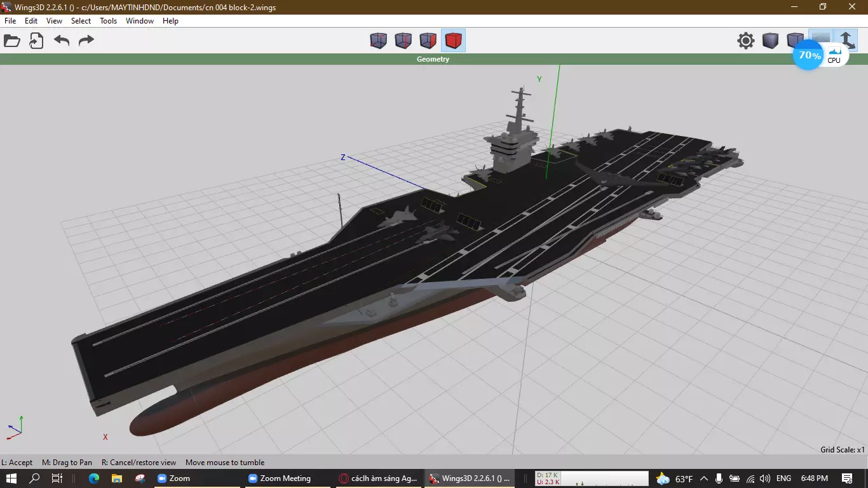
Task: Redo the action with the toolbar arrow
Action: point(86,41)
